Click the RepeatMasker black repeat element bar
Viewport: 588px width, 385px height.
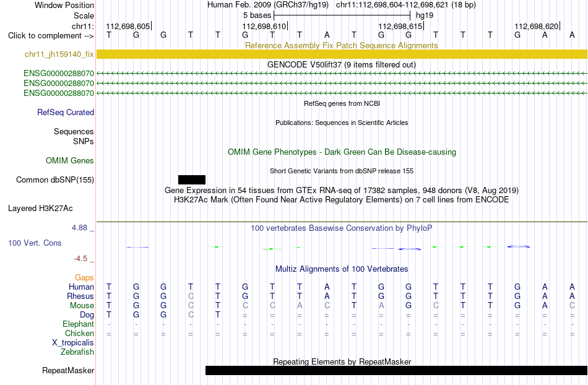pyautogui.click(x=396, y=370)
